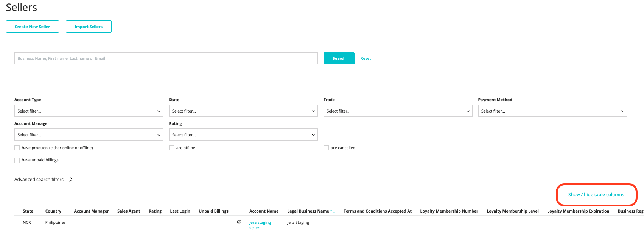Screen dimensions: 644x236
Task: Select the Country column header
Action: (x=53, y=211)
